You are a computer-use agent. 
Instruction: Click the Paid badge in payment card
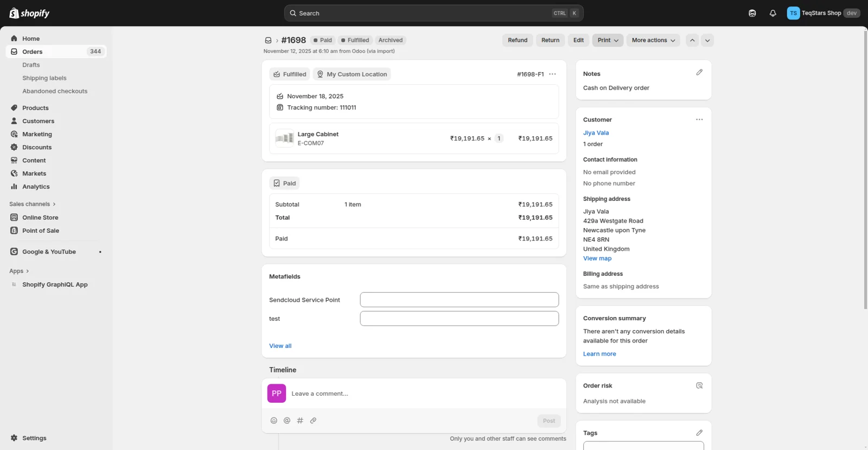point(284,183)
